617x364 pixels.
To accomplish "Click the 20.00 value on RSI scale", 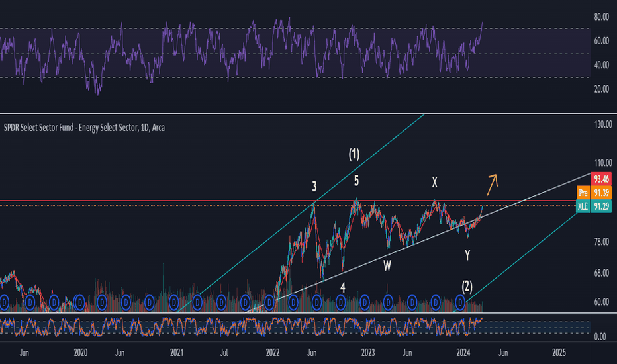I will (x=602, y=89).
